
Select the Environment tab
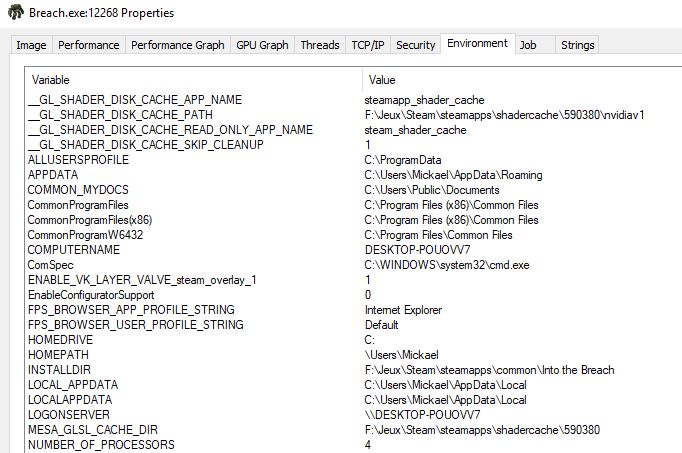point(478,43)
